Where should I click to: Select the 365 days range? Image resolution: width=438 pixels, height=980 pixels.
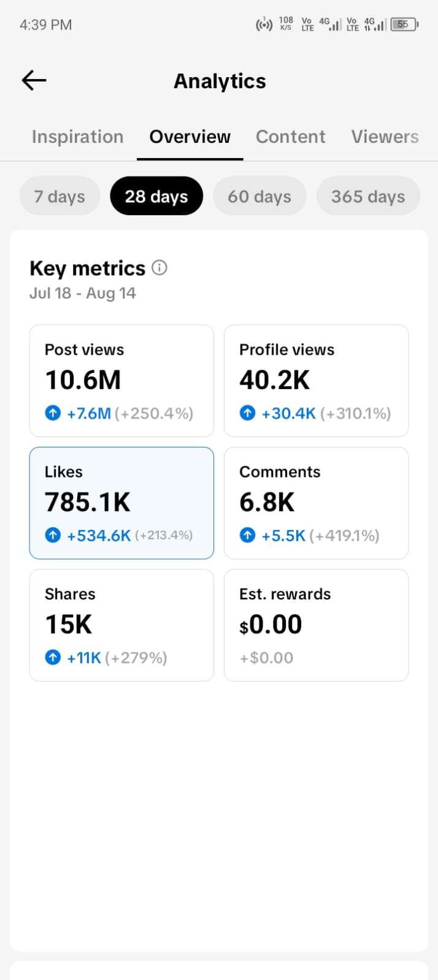click(368, 196)
